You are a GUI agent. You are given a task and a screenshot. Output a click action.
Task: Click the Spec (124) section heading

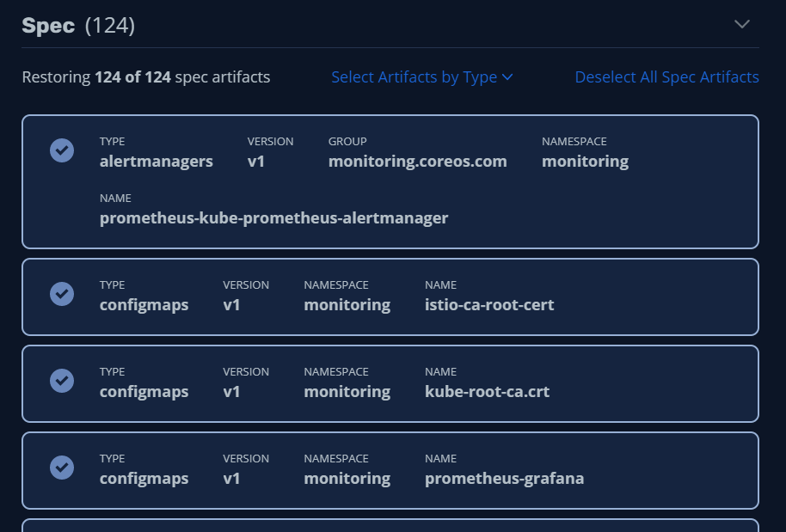(x=79, y=26)
